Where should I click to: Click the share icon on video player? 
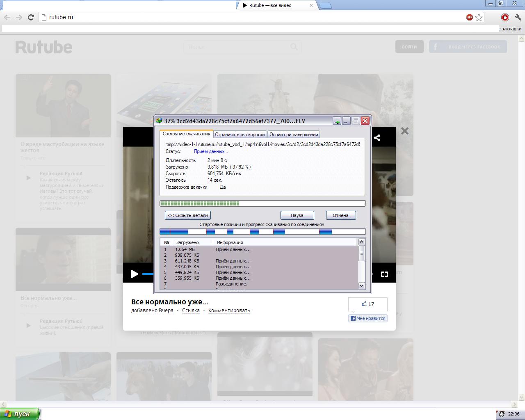click(x=377, y=138)
